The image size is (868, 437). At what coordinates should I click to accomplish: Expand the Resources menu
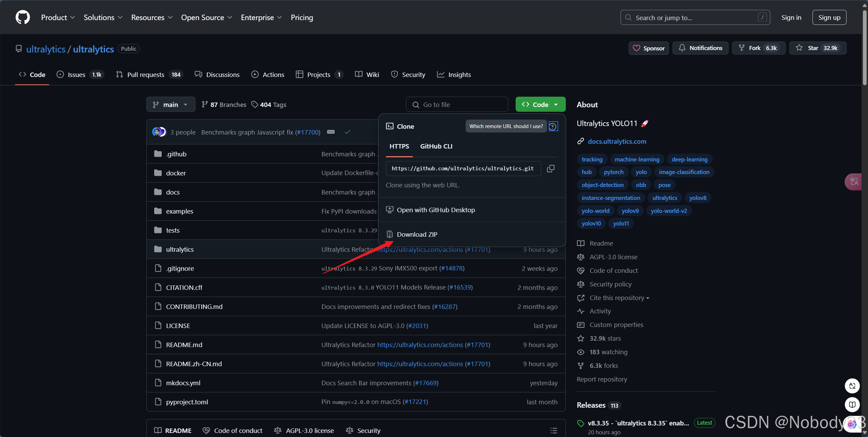tap(152, 17)
